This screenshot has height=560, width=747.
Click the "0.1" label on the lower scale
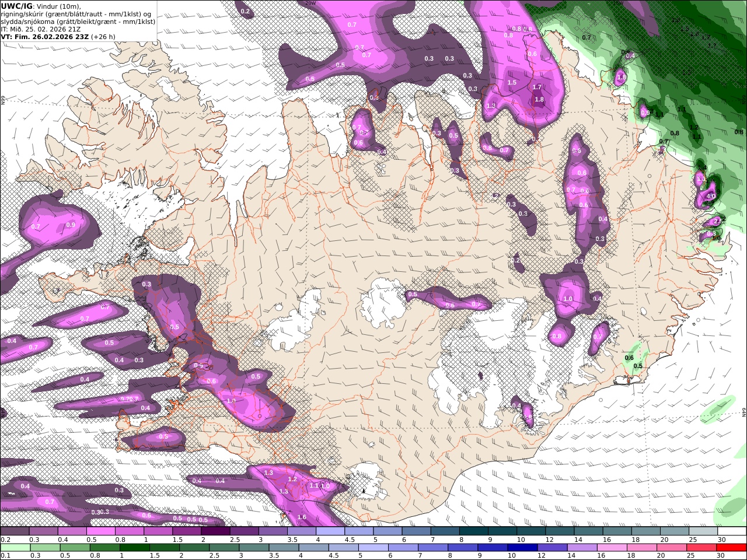click(x=5, y=556)
